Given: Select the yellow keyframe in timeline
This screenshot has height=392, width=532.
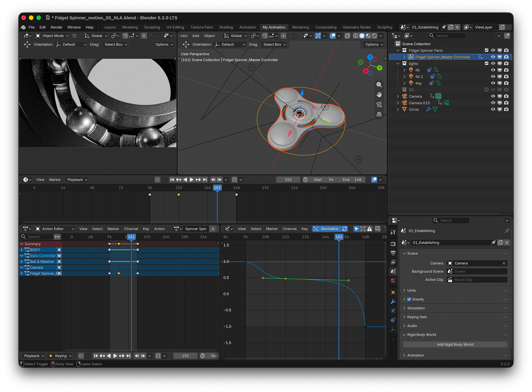Looking at the screenshot, I should (179, 195).
